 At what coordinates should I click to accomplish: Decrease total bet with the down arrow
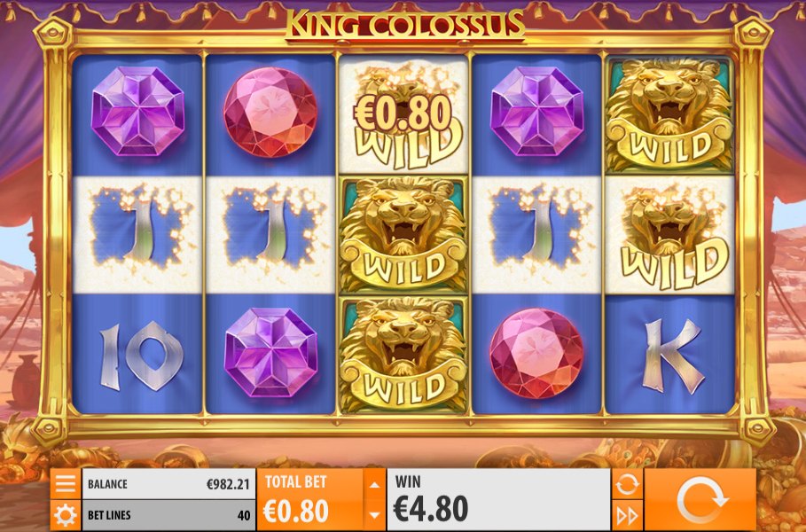pyautogui.click(x=375, y=515)
